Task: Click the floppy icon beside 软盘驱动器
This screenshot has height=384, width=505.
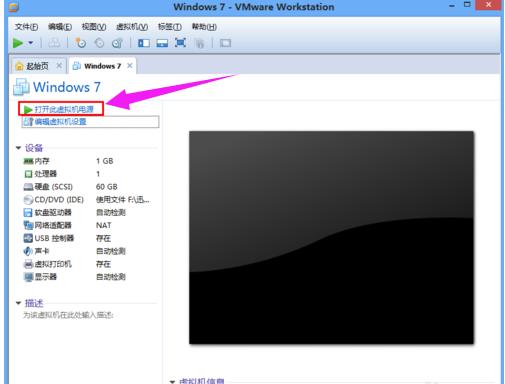Action: tap(28, 212)
